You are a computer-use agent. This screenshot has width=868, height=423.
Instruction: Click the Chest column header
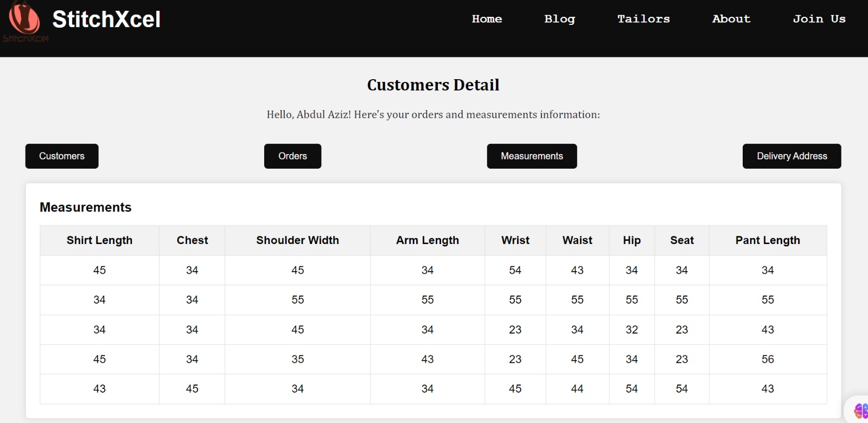click(x=192, y=240)
